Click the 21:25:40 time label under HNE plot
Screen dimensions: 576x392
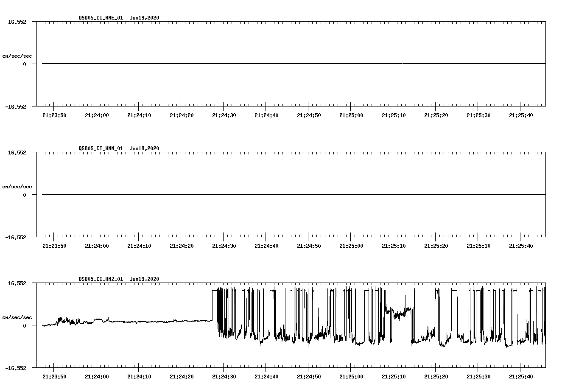click(521, 115)
